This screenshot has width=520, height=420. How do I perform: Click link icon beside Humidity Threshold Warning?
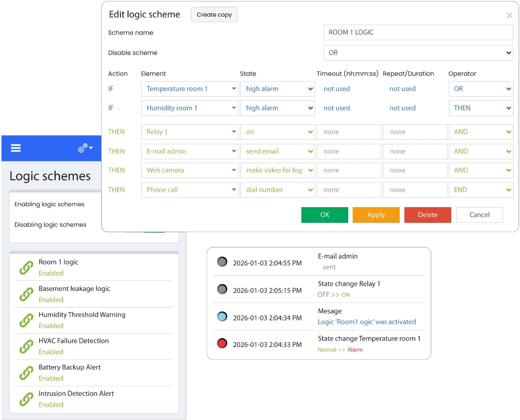[x=26, y=320]
